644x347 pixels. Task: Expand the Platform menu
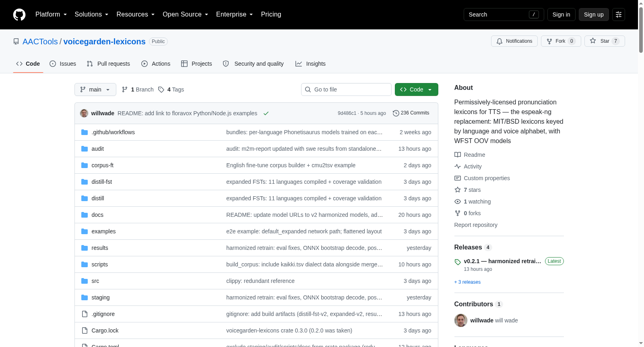pos(51,15)
